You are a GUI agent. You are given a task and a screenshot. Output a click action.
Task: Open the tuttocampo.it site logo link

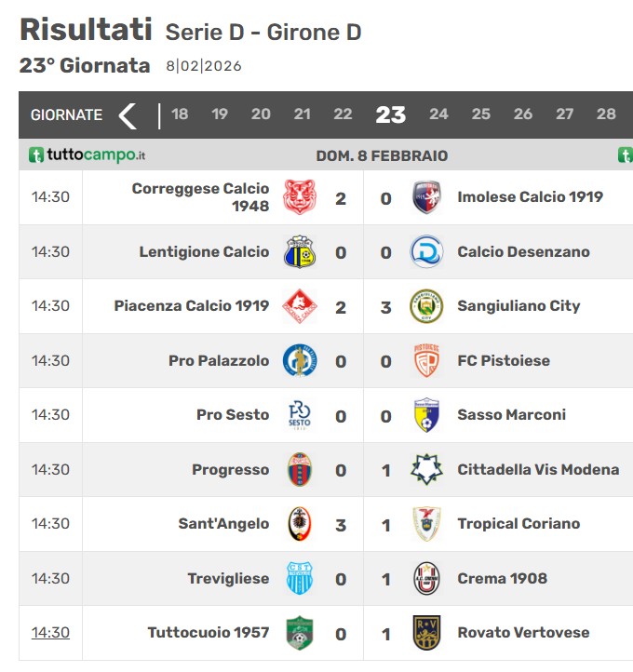(x=87, y=155)
